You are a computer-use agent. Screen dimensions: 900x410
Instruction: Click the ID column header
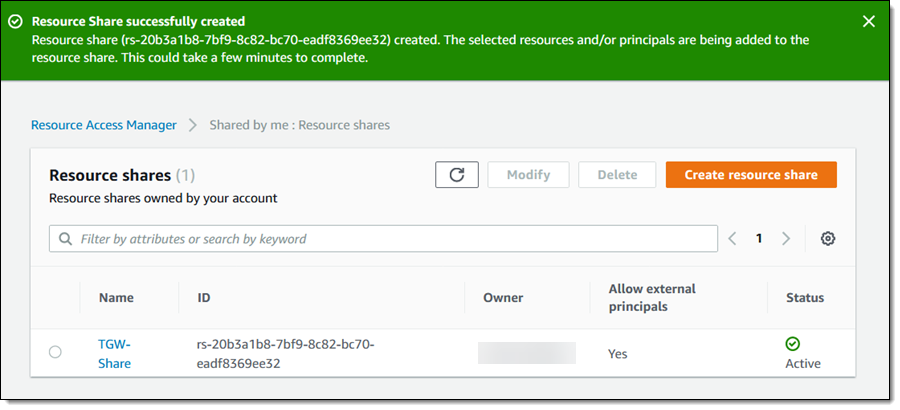click(x=204, y=298)
